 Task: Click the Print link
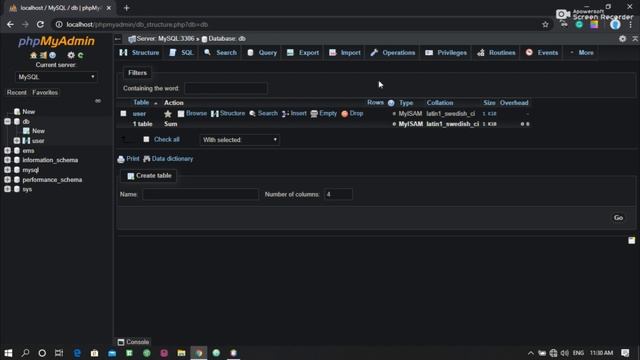click(x=129, y=159)
